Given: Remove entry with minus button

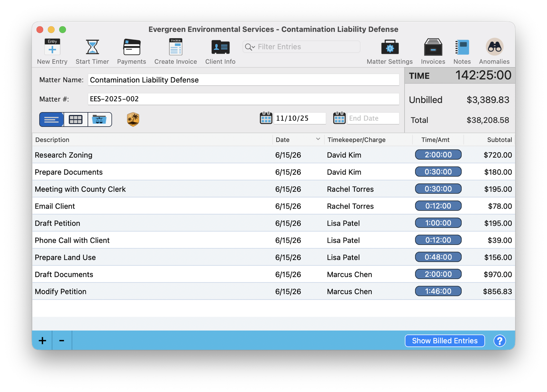Looking at the screenshot, I should click(62, 340).
